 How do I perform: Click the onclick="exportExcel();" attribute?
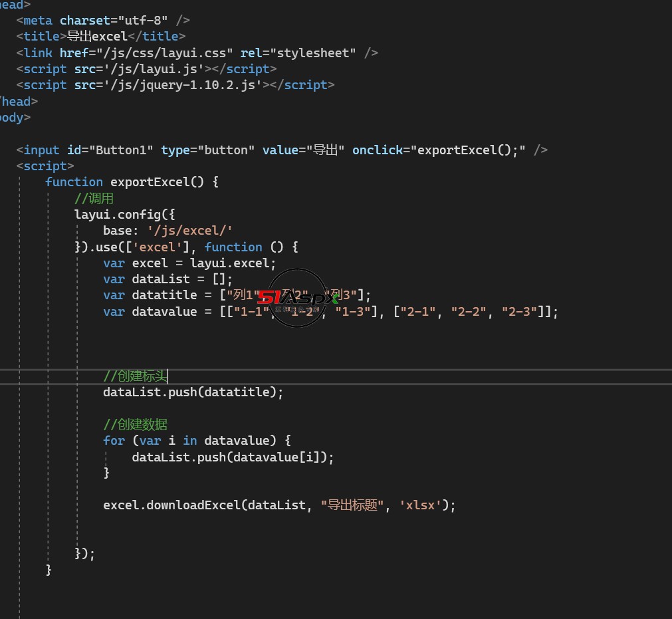click(439, 150)
